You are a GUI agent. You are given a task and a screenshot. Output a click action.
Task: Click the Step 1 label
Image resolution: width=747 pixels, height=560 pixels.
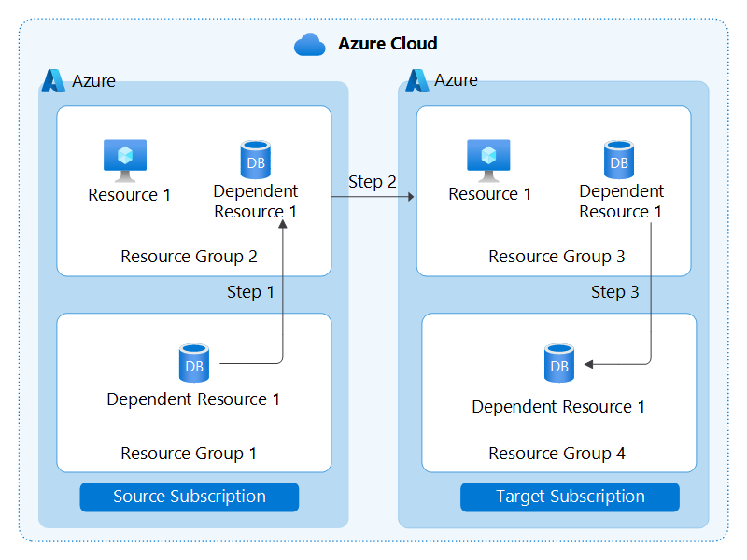(x=250, y=292)
